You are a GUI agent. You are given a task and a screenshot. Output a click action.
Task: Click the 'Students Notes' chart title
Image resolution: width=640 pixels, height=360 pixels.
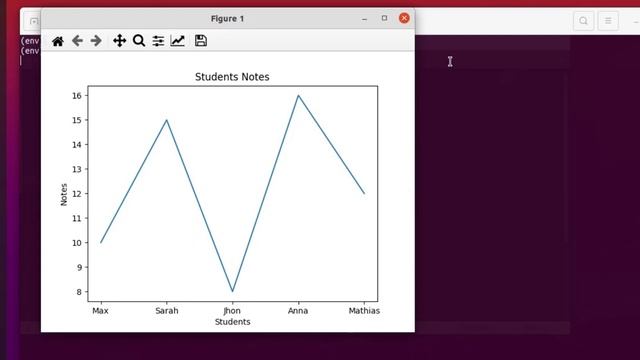coord(232,77)
